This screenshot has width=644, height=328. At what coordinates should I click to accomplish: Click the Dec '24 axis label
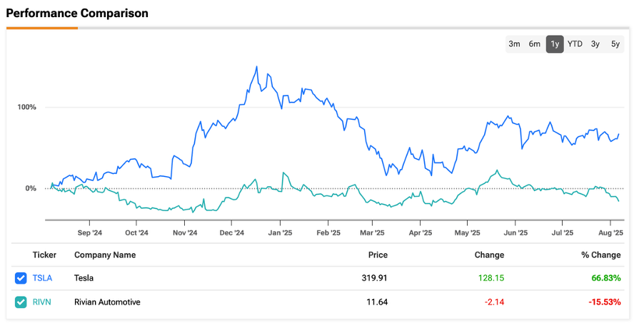point(231,233)
